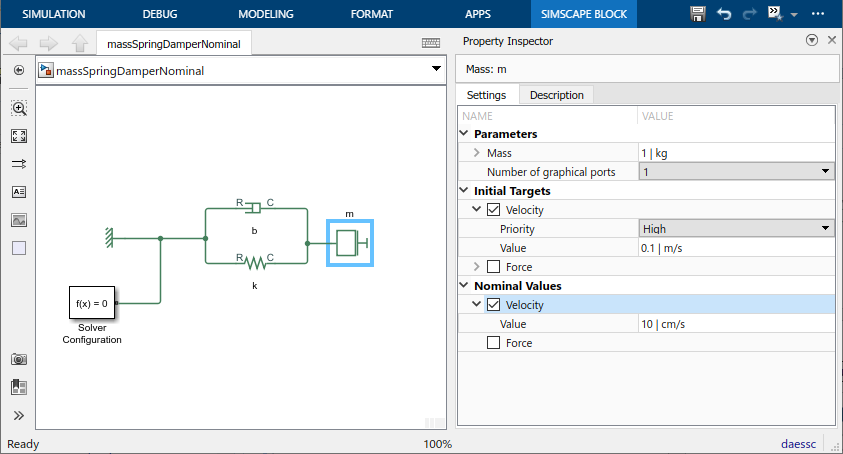Image resolution: width=843 pixels, height=454 pixels.
Task: Expand the Mass parameter row
Action: point(476,153)
